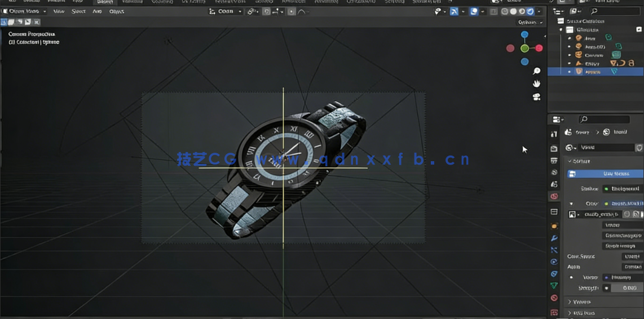Image resolution: width=644 pixels, height=319 pixels.
Task: Open the Options dropdown in the viewport
Action: [530, 22]
